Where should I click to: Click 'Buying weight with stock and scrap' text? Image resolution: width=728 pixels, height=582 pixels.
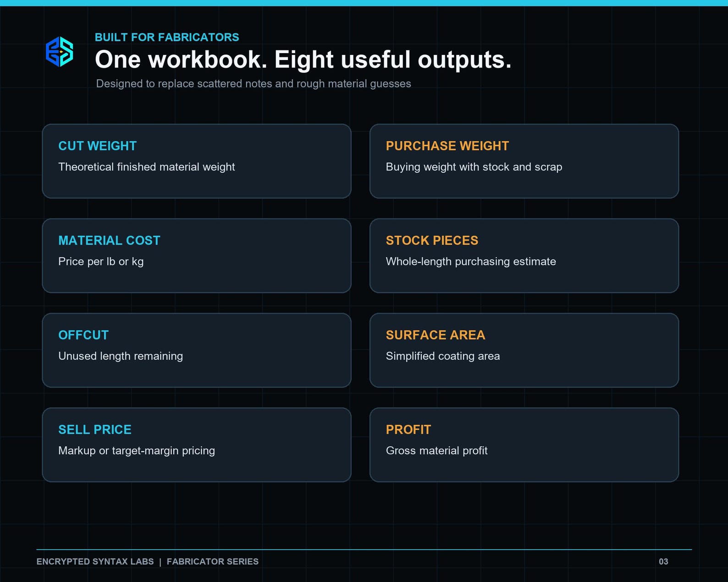point(474,167)
